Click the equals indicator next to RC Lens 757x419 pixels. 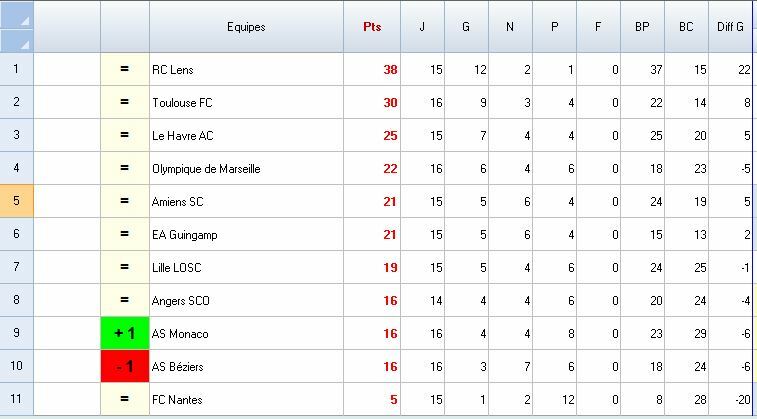click(125, 69)
